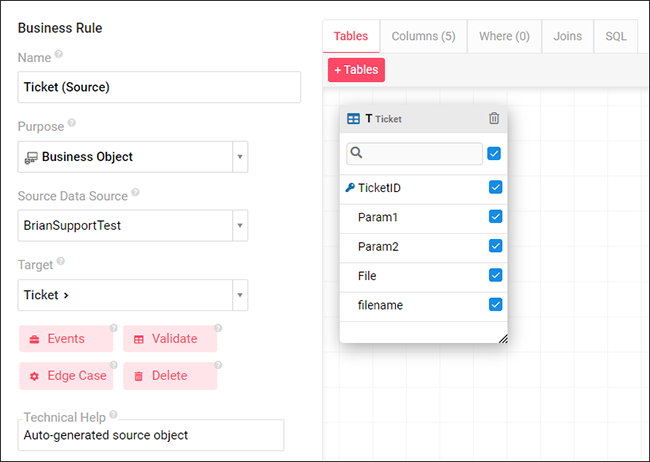
Task: Click the search magnifier icon in the Ticket panel
Action: tap(357, 154)
